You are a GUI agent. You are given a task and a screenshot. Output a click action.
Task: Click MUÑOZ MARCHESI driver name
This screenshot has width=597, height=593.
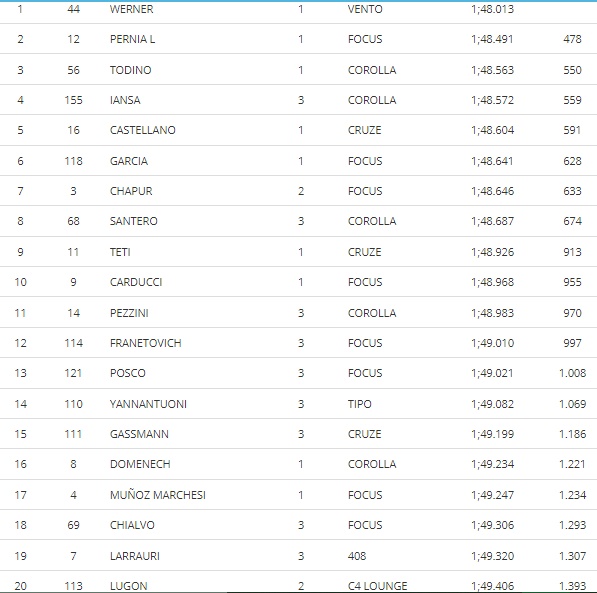coord(158,495)
